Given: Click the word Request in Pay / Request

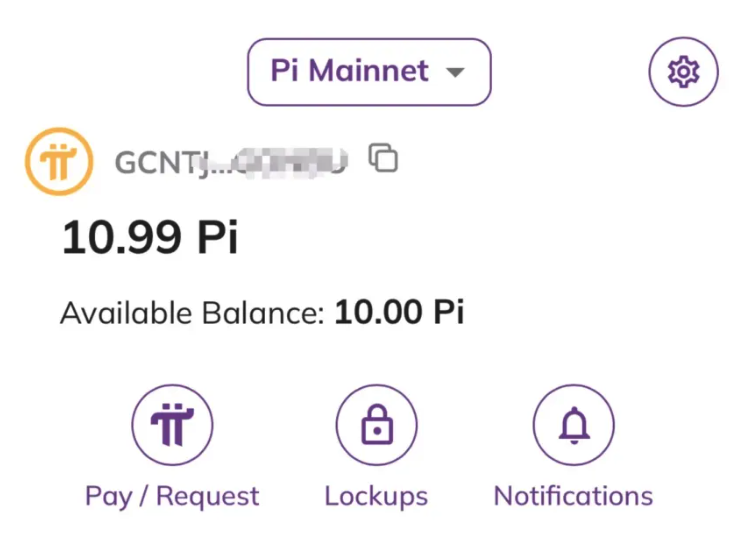Looking at the screenshot, I should tap(208, 497).
